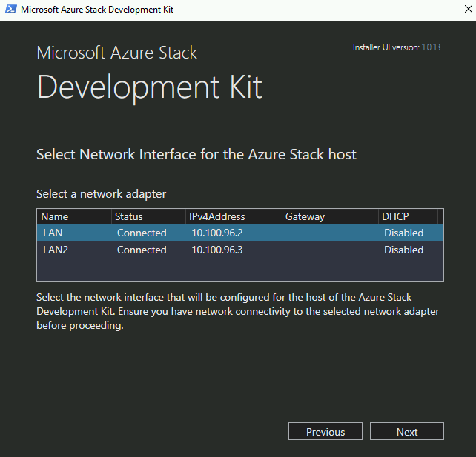Select the LAN2 network adapter row
This screenshot has height=457, width=476.
coord(239,250)
